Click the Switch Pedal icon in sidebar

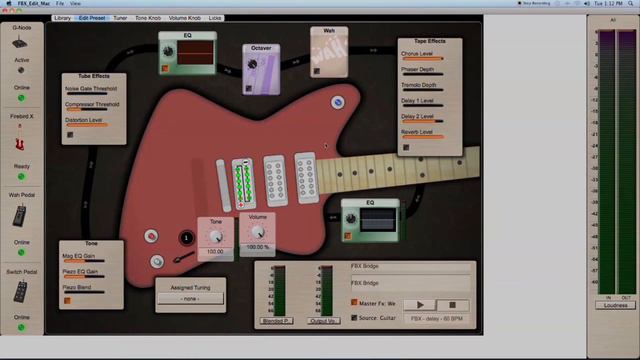[x=20, y=291]
